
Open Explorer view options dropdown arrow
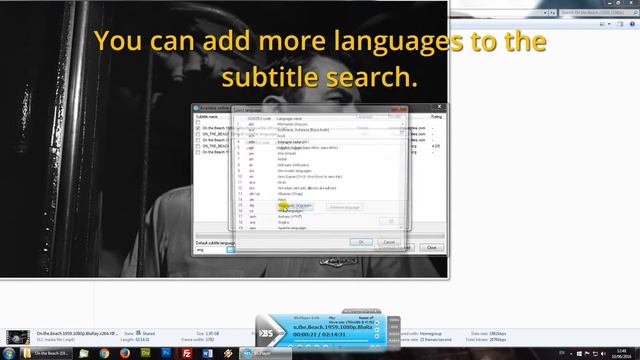coord(609,24)
